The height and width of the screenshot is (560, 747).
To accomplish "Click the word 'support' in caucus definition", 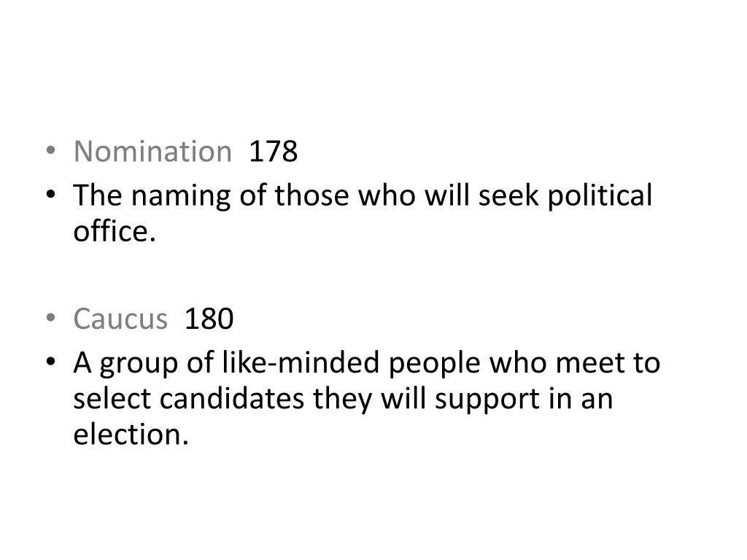I will pyautogui.click(x=487, y=400).
